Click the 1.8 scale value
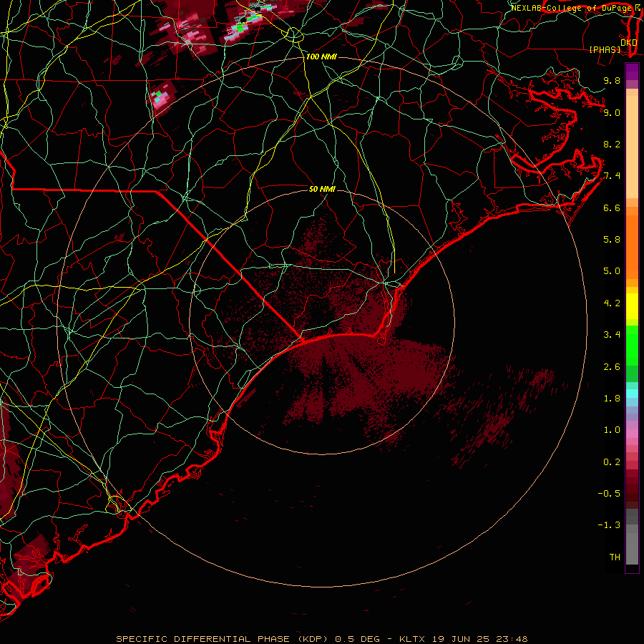 [x=612, y=399]
